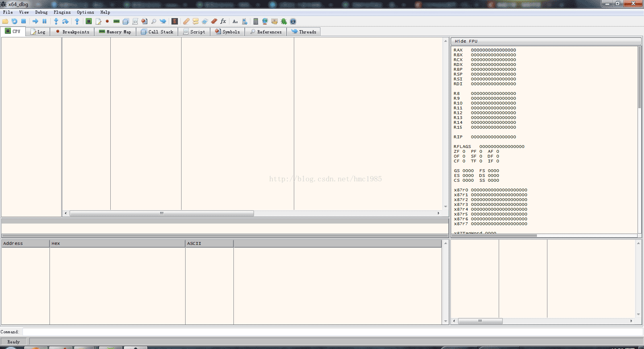Click the Step Into toolbar icon
This screenshot has width=644, height=349.
pos(56,21)
